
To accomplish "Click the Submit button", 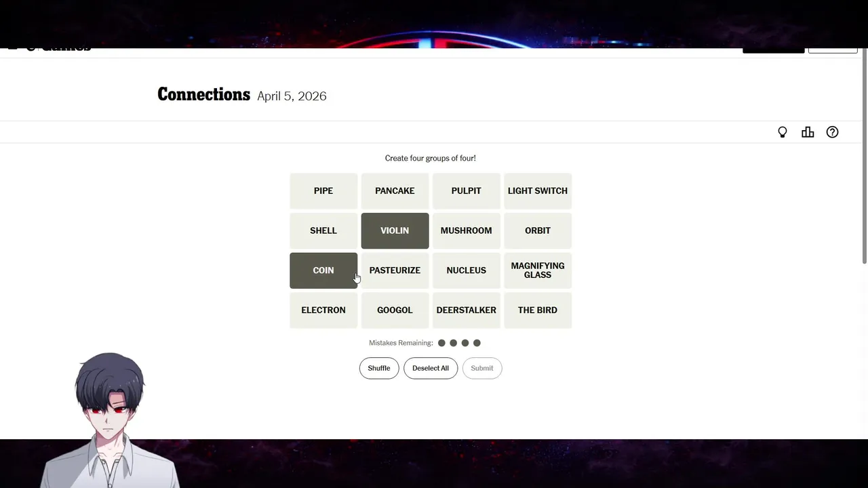I will point(482,368).
